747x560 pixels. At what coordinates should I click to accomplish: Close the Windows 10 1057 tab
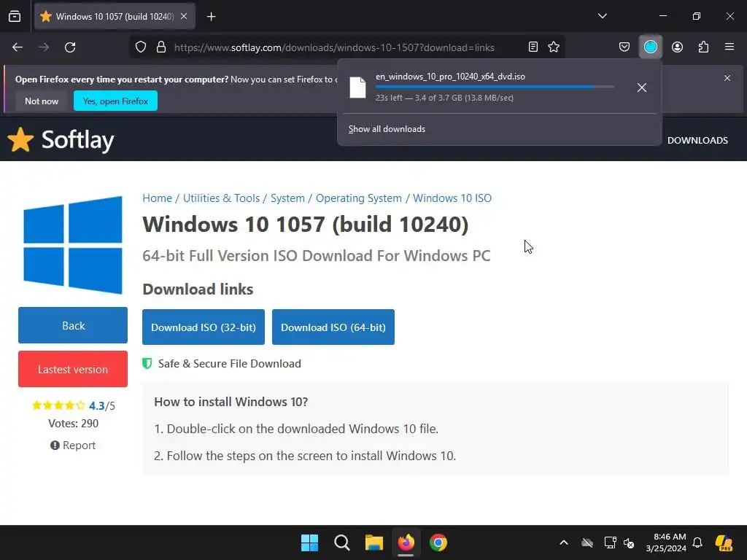point(184,16)
